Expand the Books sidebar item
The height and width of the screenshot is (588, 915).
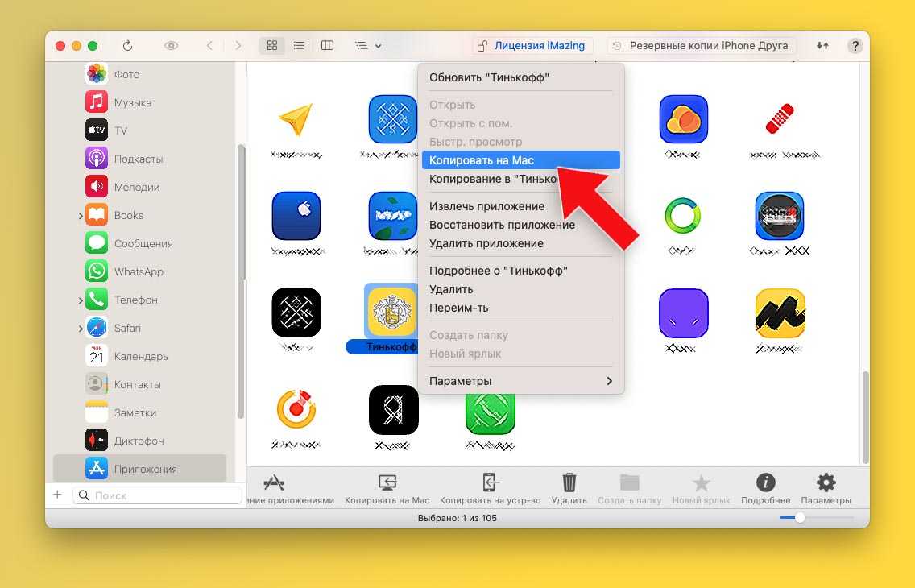point(80,216)
